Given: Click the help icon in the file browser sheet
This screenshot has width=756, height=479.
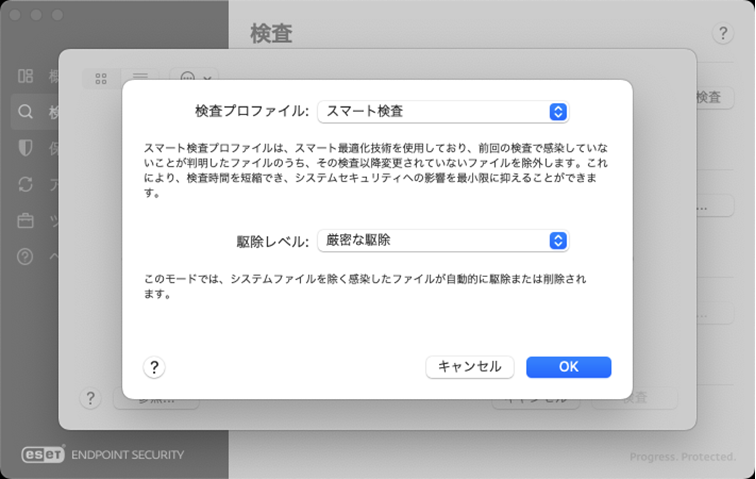Looking at the screenshot, I should coord(90,398).
